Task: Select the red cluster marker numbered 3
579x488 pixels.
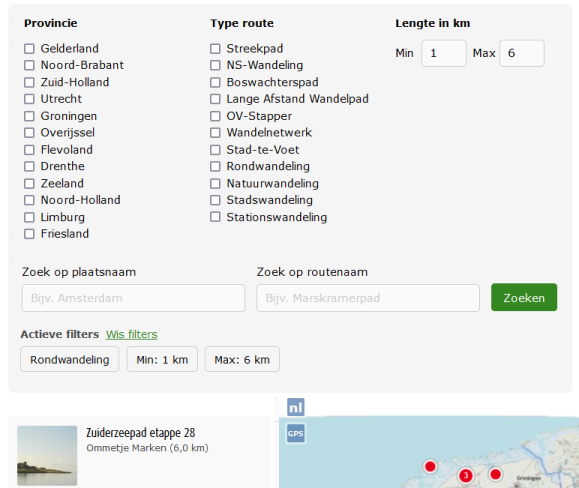Action: pyautogui.click(x=466, y=475)
